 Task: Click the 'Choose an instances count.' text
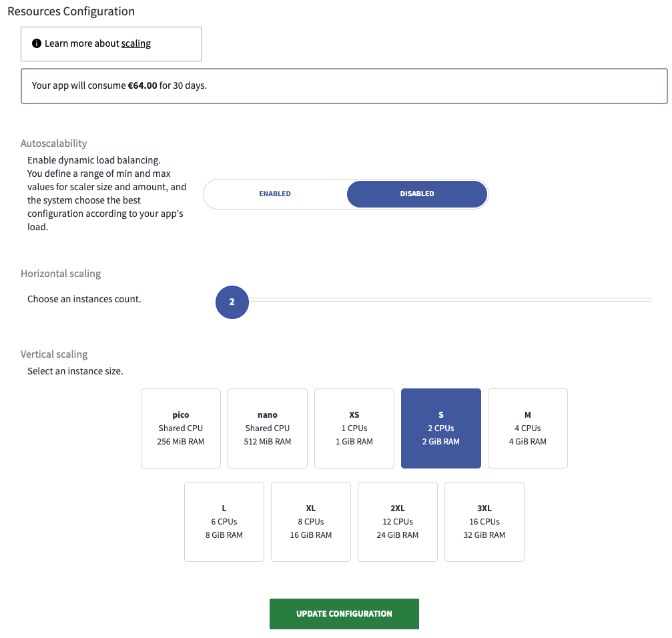(84, 299)
